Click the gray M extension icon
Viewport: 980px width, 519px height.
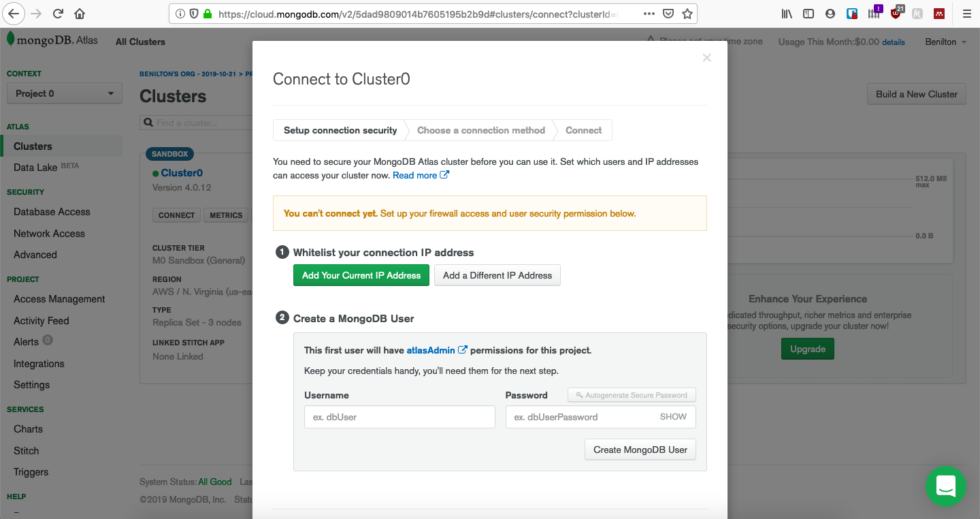coord(917,14)
